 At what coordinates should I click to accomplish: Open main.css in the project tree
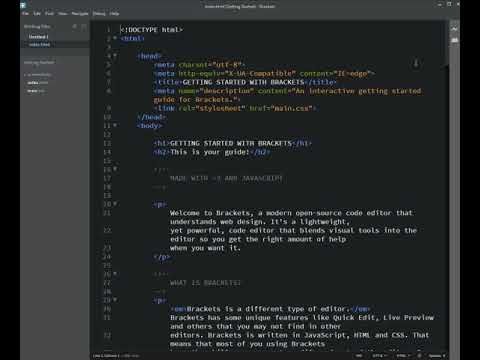click(36, 91)
